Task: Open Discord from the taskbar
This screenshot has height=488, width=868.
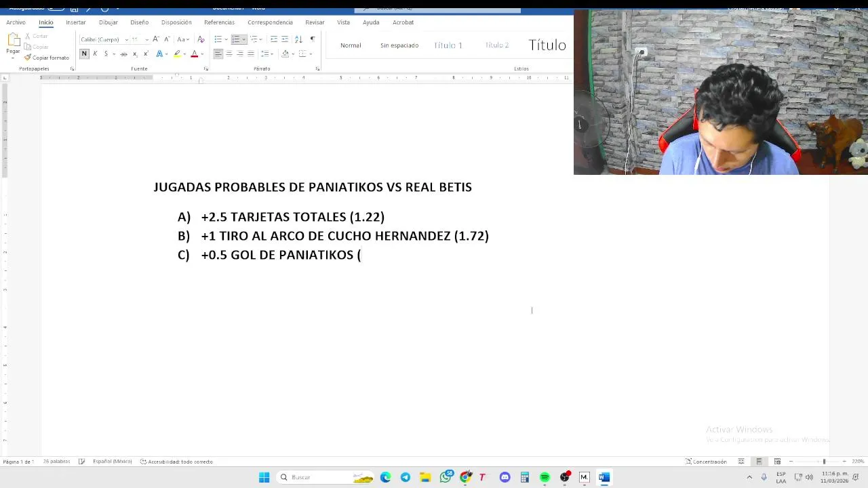Action: 505,477
